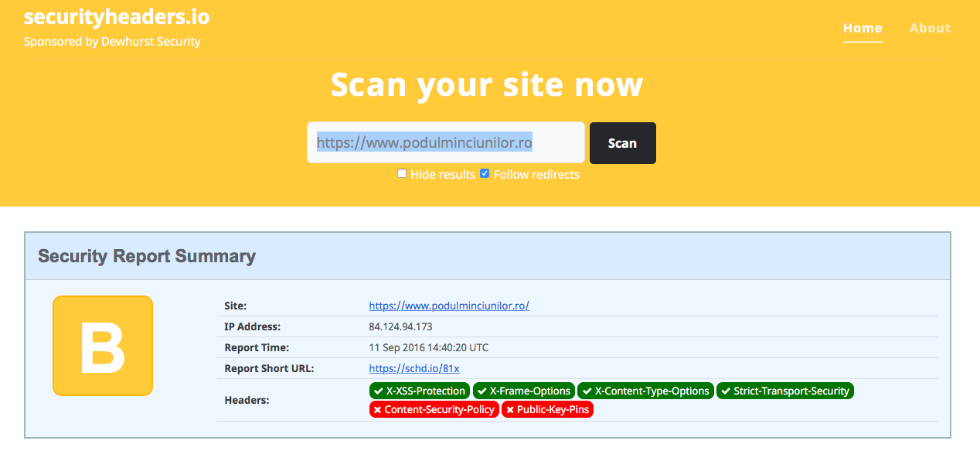Click the X-Content-Type-Options header badge
The width and height of the screenshot is (980, 451).
pyautogui.click(x=645, y=391)
